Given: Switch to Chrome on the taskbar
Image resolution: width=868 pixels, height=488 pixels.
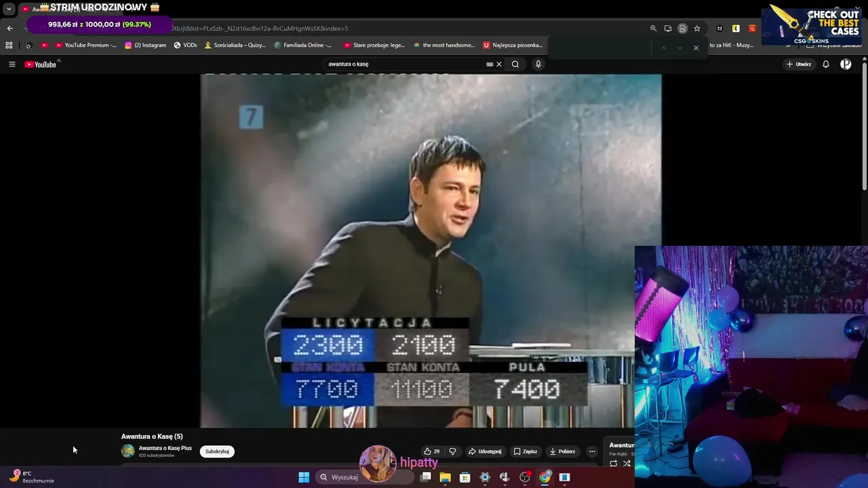Looking at the screenshot, I should 545,477.
